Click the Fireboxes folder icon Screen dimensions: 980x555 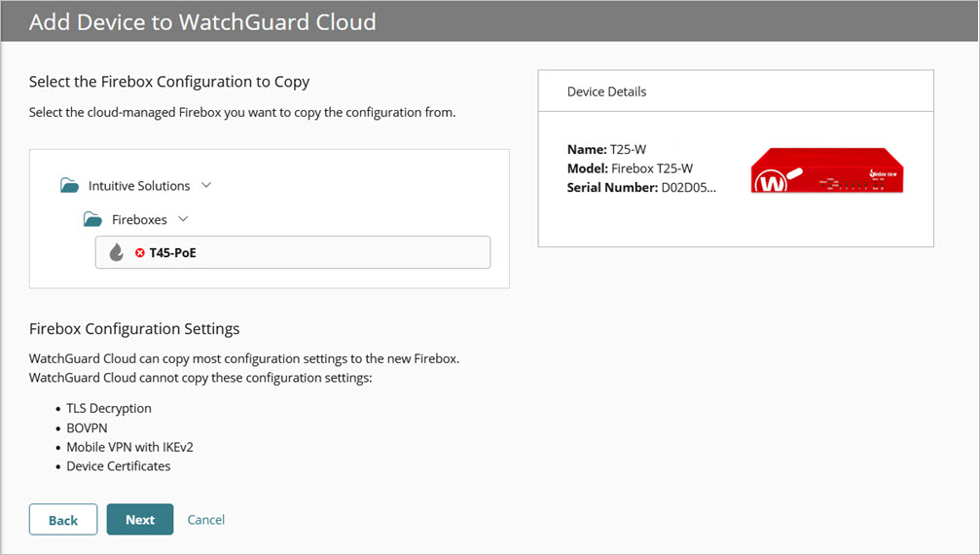click(92, 219)
